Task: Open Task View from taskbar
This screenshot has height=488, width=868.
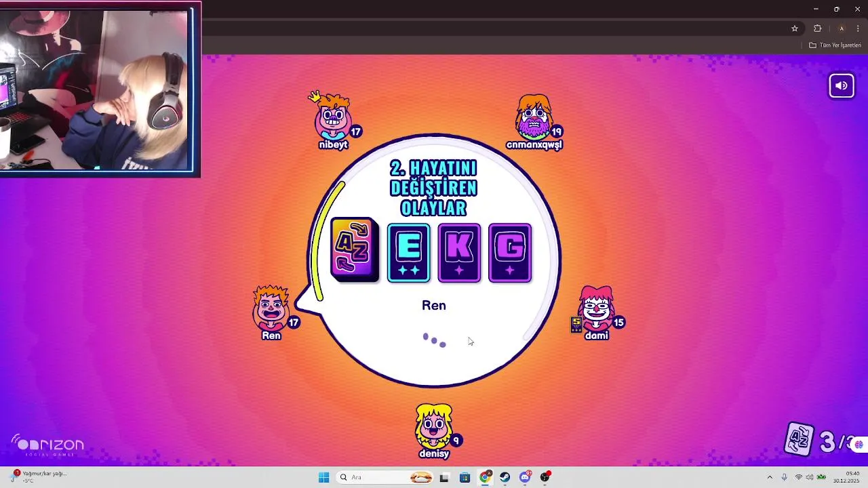Action: (x=444, y=477)
